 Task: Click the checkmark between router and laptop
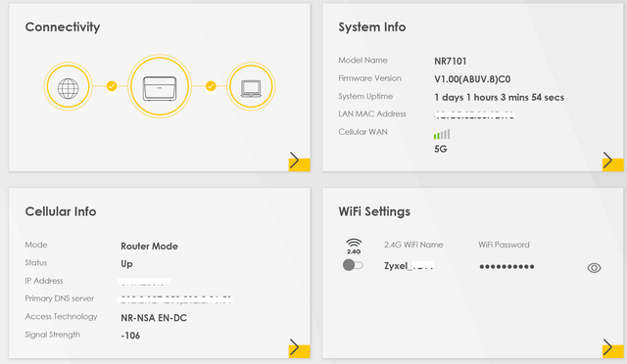click(x=211, y=86)
